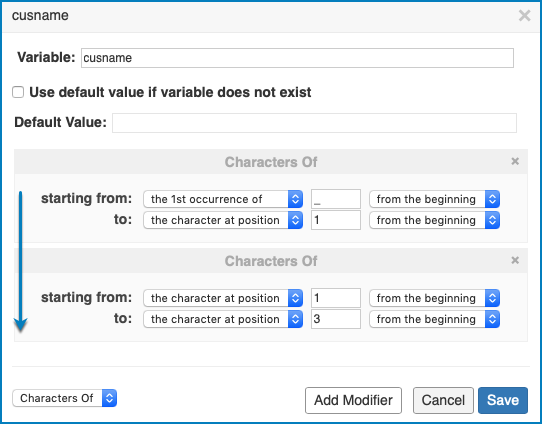Click the underscore occurrence text field
This screenshot has width=542, height=424.
point(336,199)
